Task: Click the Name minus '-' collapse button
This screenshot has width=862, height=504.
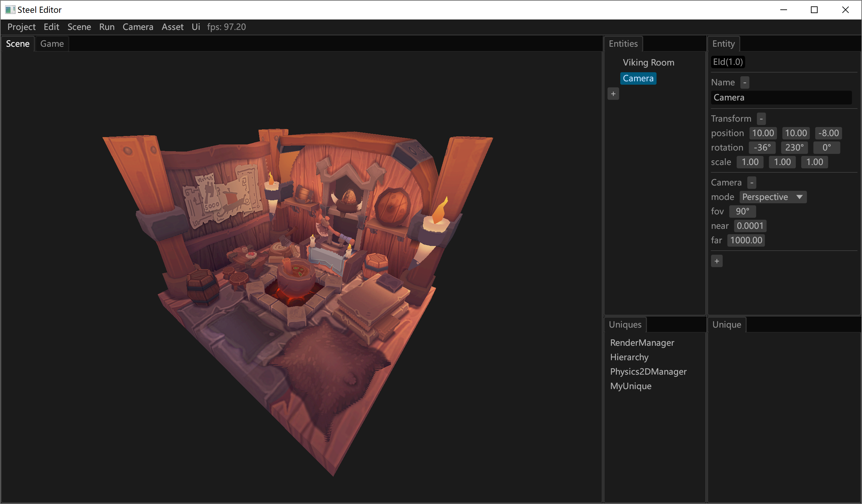Action: coord(745,82)
